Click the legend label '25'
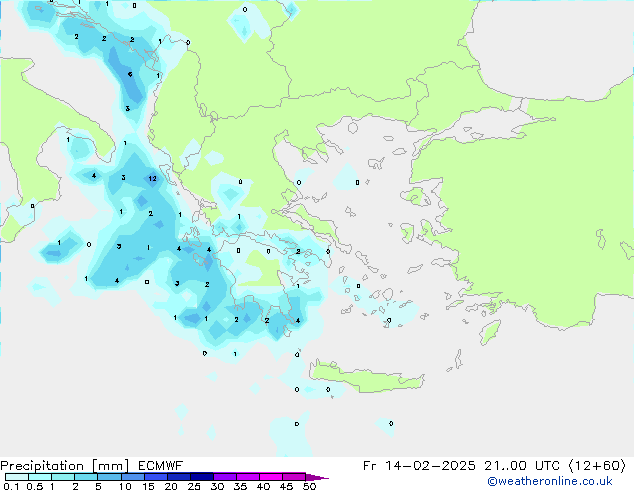 click(x=194, y=486)
